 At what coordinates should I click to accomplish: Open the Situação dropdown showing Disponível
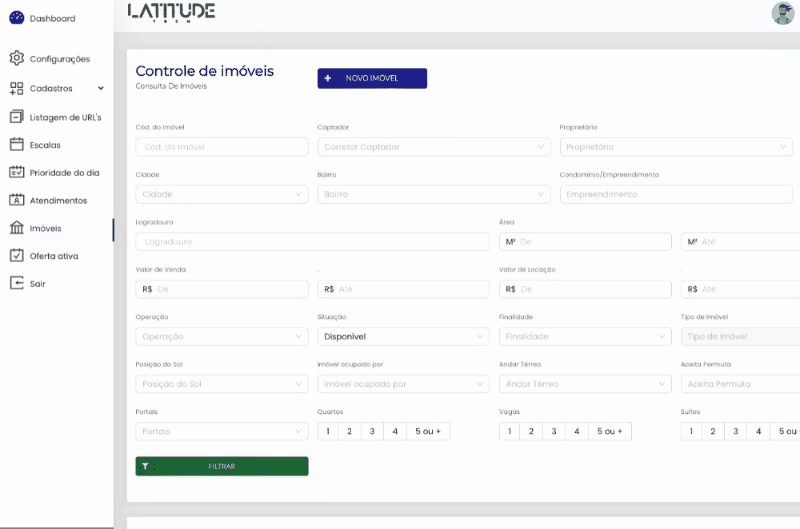coord(403,337)
